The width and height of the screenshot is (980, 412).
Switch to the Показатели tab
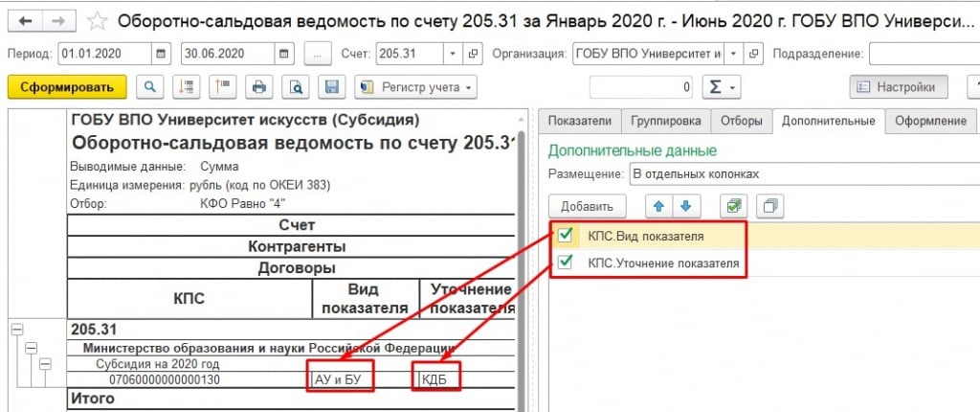[x=579, y=120]
